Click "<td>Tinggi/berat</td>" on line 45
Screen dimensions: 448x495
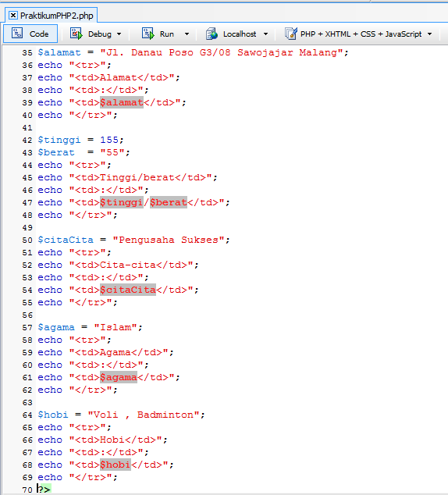(140, 177)
